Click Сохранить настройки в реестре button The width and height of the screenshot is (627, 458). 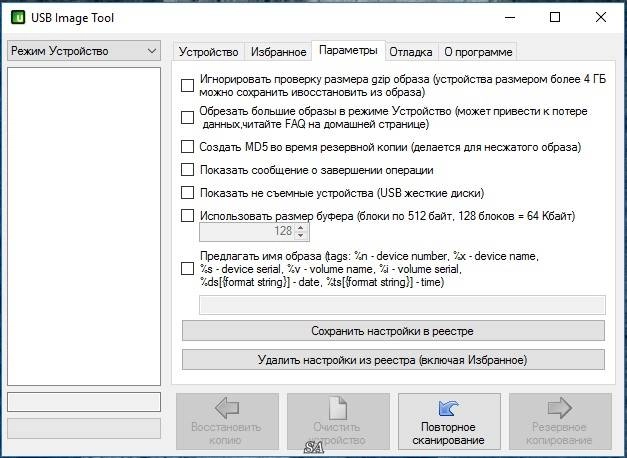coord(393,331)
